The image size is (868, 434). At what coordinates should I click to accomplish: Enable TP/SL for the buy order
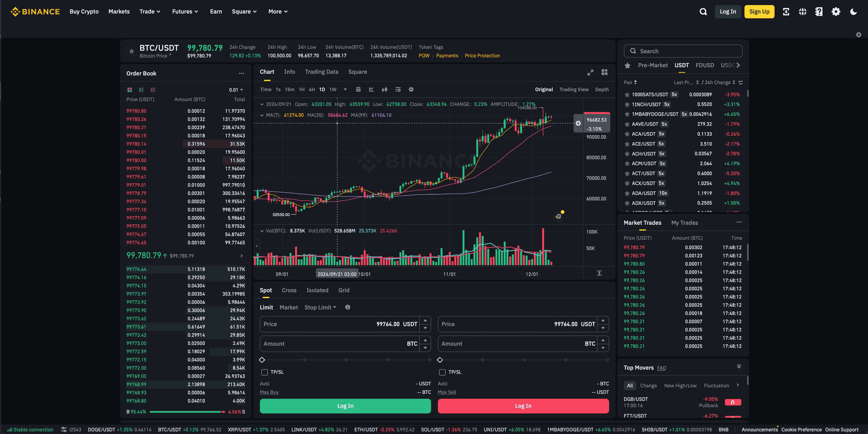tap(265, 372)
